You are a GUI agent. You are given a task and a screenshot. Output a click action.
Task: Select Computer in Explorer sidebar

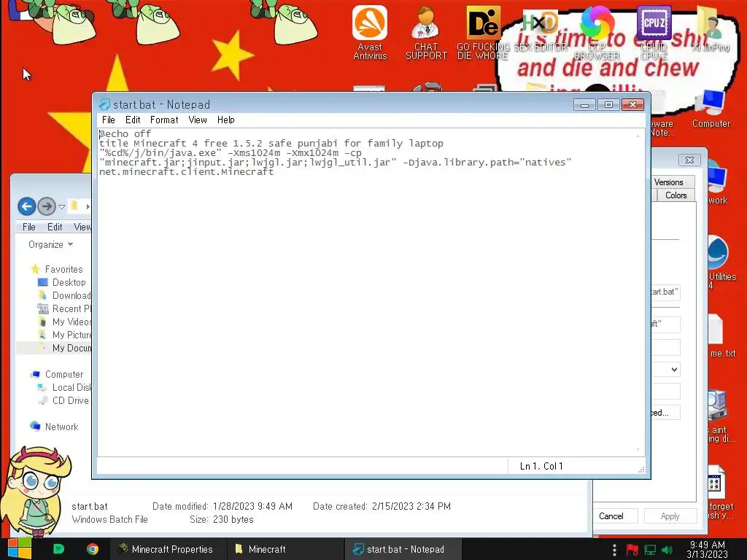tap(57, 374)
